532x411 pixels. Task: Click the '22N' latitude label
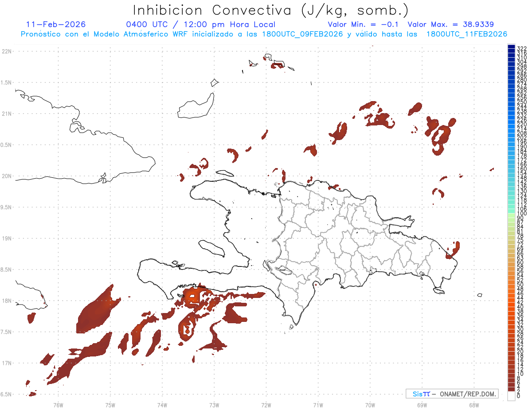click(x=7, y=51)
